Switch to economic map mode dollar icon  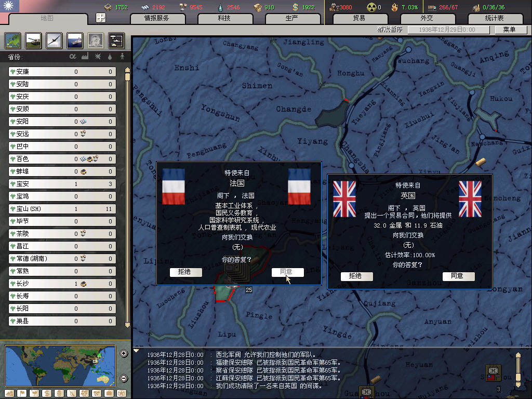coord(46,393)
